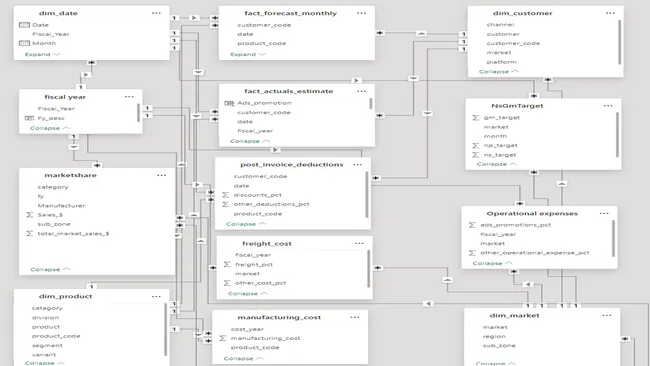This screenshot has width=650, height=366.
Task: Collapse the post_invoice_deductions table
Action: [x=246, y=224]
